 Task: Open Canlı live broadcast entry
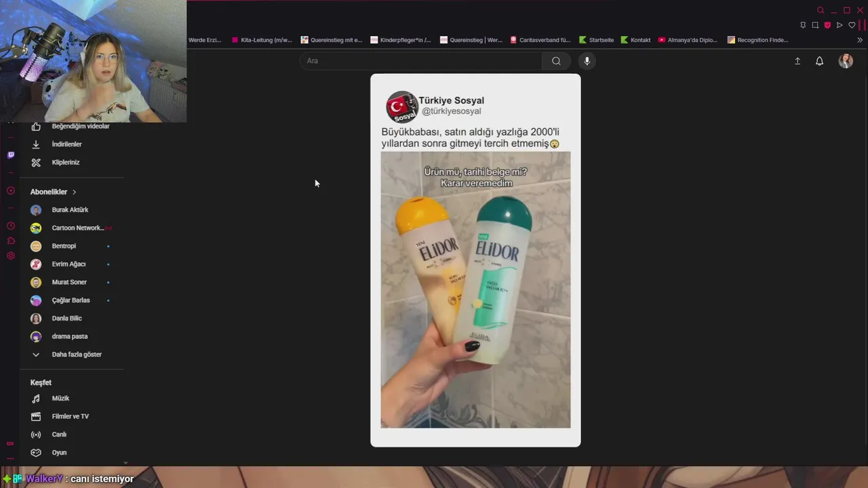(59, 434)
